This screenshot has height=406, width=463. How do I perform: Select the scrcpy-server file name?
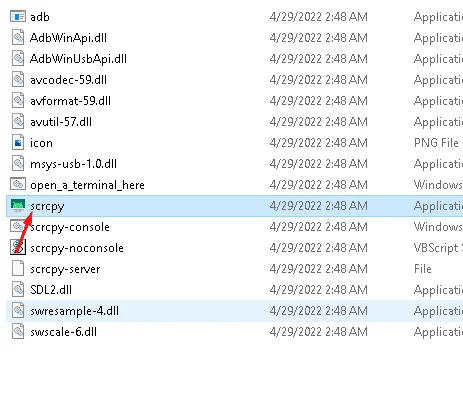[x=65, y=269]
